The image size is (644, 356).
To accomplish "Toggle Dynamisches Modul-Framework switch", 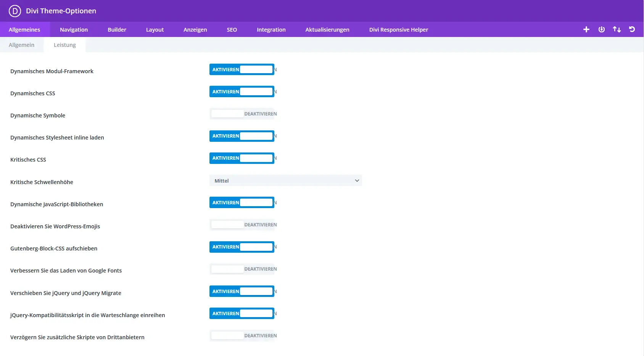I will pyautogui.click(x=242, y=69).
